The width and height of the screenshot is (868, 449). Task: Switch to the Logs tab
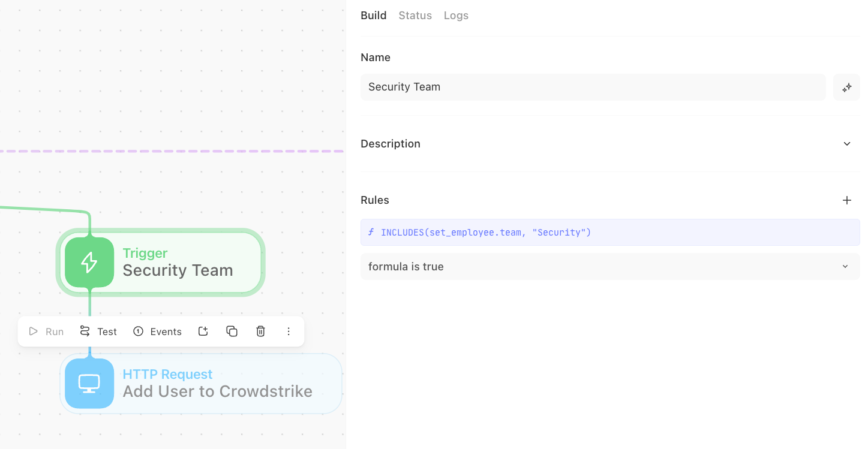click(x=456, y=16)
